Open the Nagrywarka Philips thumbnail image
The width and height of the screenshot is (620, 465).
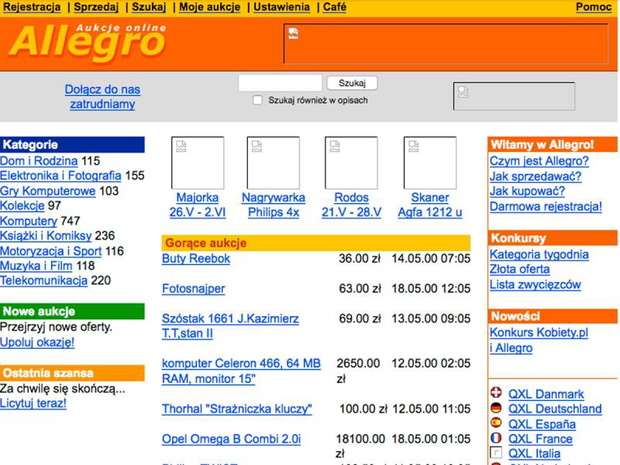(273, 163)
